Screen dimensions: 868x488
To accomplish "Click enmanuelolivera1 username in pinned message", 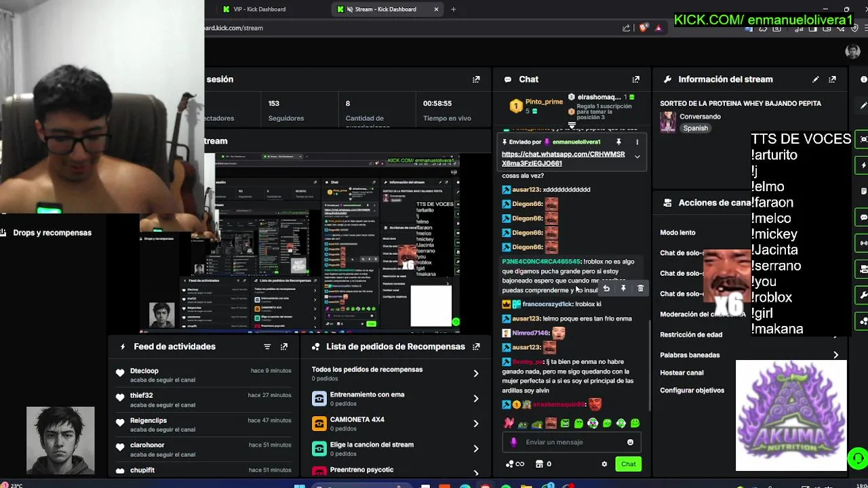I will coord(576,142).
